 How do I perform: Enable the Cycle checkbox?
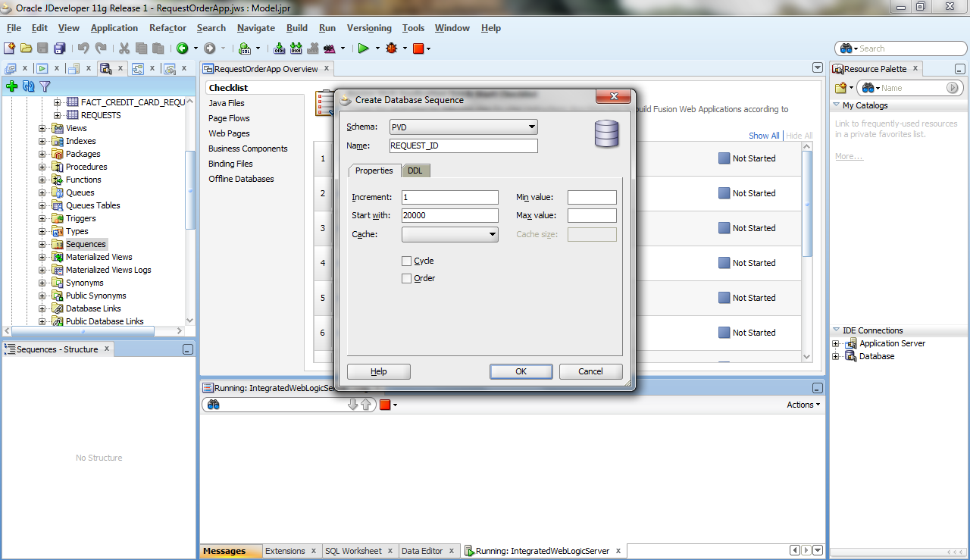(x=407, y=261)
